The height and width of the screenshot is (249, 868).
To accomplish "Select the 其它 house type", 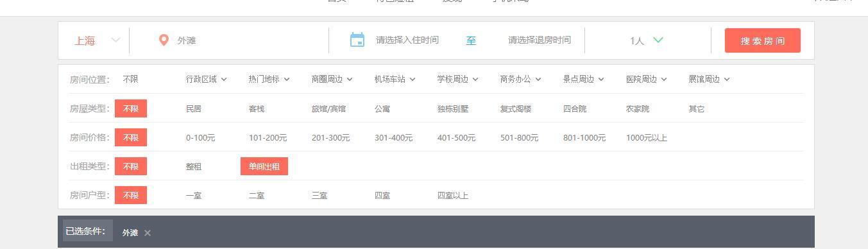I will 697,109.
